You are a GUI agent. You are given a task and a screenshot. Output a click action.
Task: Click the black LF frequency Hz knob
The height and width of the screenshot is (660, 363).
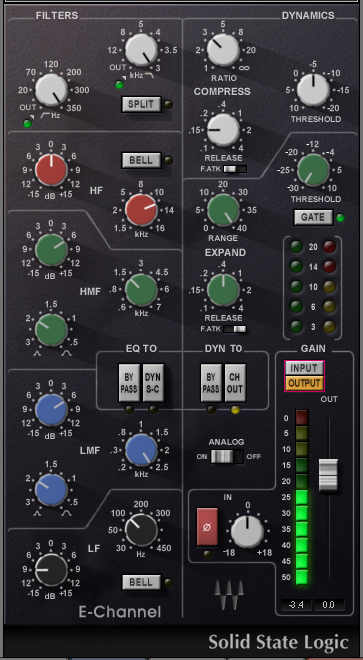[141, 530]
